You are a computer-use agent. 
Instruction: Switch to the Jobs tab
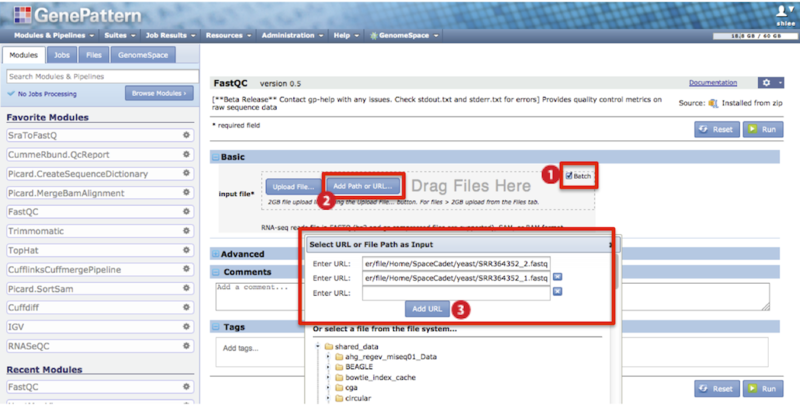[62, 55]
